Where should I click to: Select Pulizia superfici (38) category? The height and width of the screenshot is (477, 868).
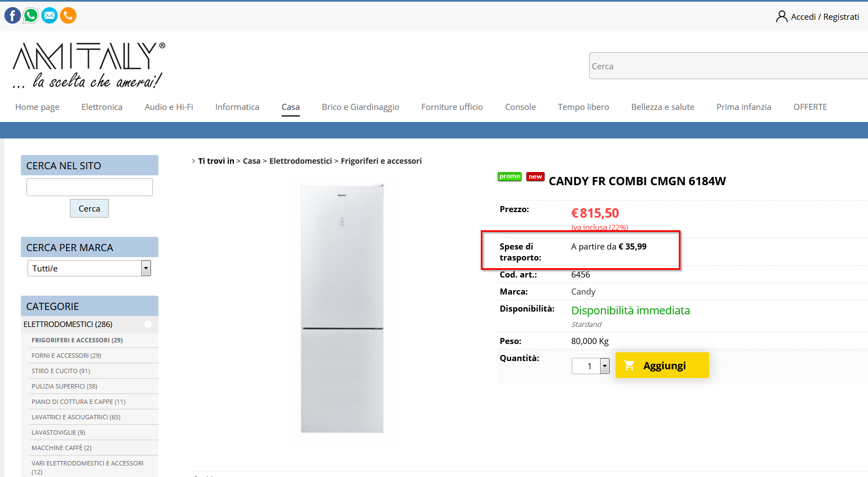tap(64, 386)
